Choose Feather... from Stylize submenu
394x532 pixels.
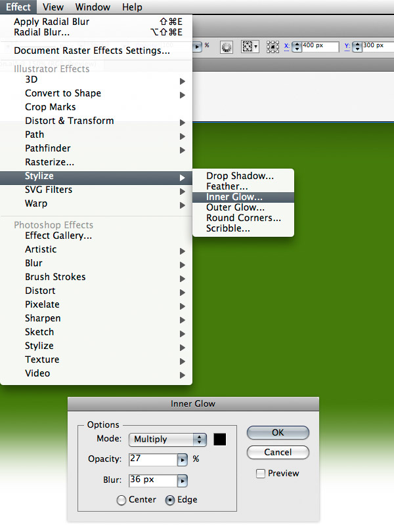(x=243, y=186)
